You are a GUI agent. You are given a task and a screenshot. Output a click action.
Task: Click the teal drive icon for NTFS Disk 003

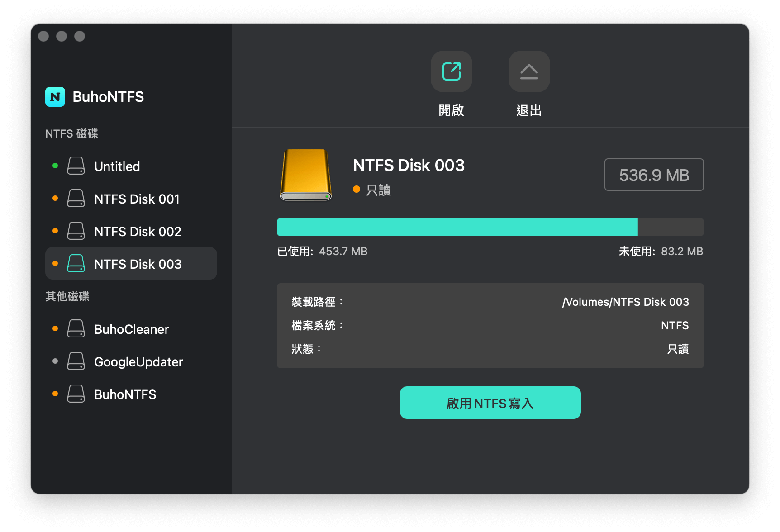tap(76, 264)
